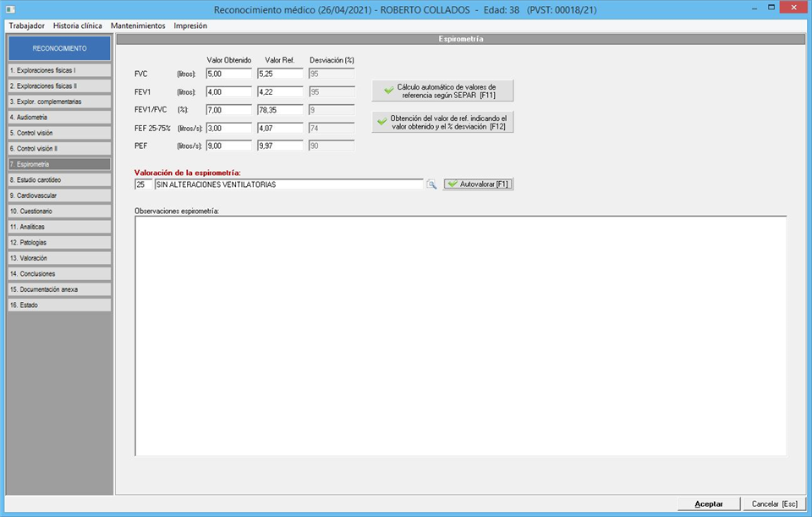812x517 pixels.
Task: Go to 4. Audiometría section
Action: [59, 117]
